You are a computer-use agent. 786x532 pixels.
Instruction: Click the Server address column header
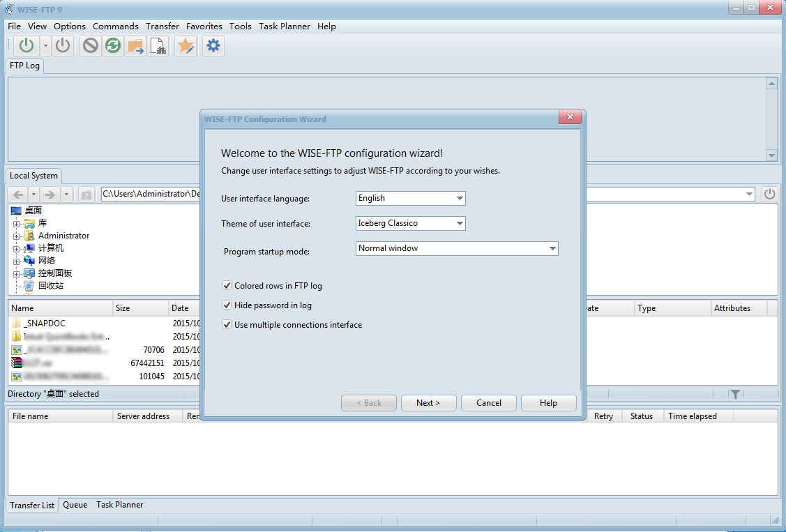tap(147, 416)
